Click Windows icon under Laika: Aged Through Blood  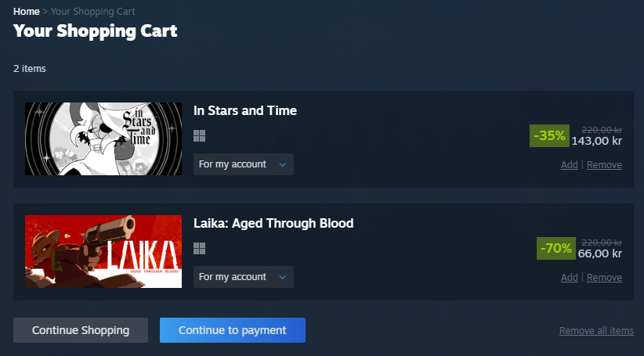[x=200, y=249]
